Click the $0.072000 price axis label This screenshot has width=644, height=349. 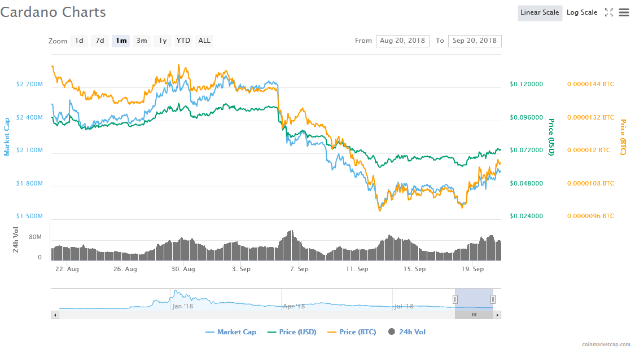click(526, 150)
